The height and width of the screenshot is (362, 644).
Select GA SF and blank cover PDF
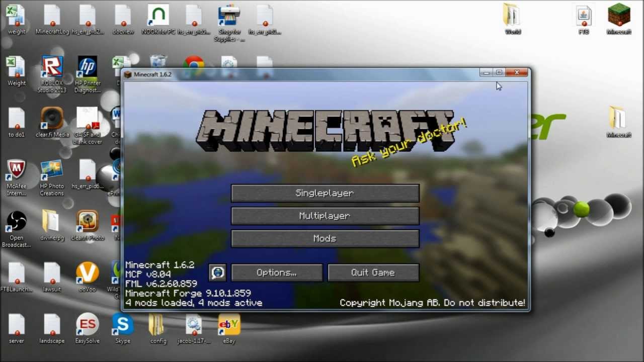tap(88, 126)
